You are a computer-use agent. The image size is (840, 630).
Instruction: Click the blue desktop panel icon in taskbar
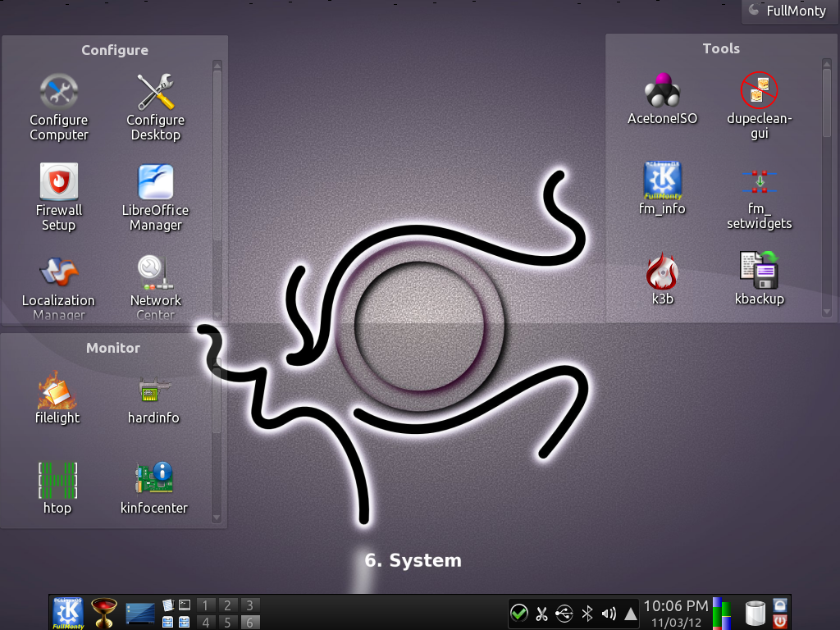(x=140, y=614)
